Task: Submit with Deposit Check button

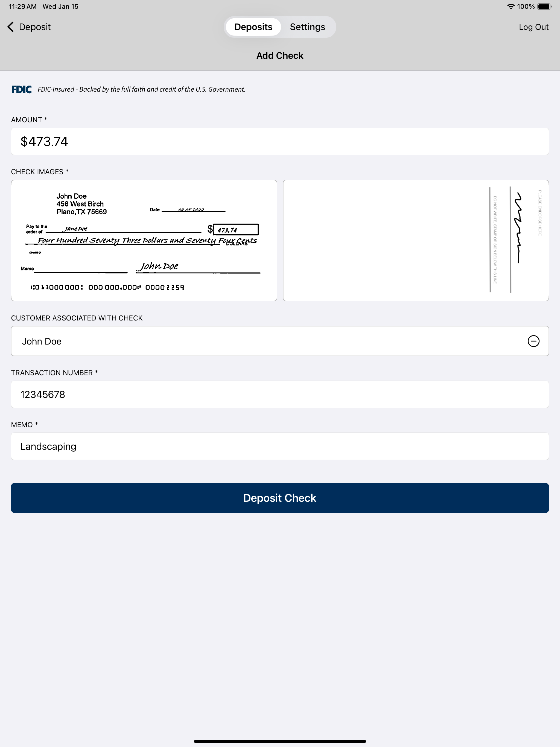Action: (280, 498)
